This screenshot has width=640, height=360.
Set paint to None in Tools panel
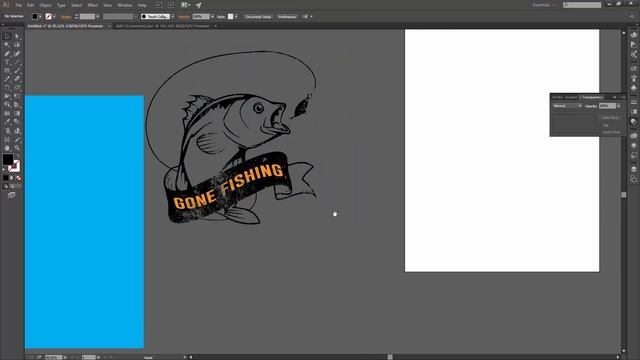click(18, 178)
